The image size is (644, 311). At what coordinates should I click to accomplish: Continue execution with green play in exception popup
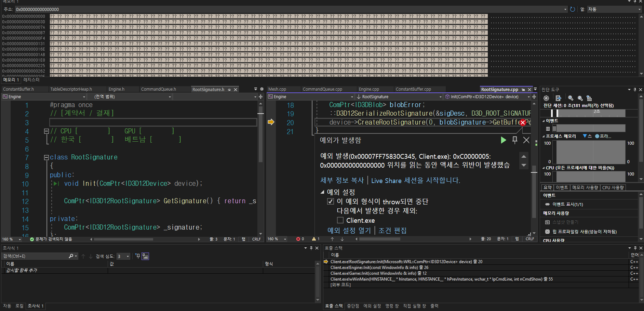coord(503,140)
